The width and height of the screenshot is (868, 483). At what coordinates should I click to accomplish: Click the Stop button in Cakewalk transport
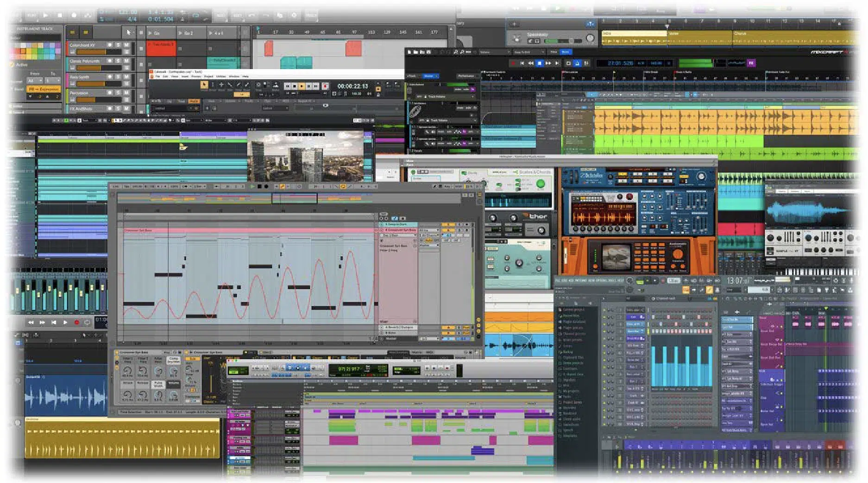pyautogui.click(x=295, y=86)
